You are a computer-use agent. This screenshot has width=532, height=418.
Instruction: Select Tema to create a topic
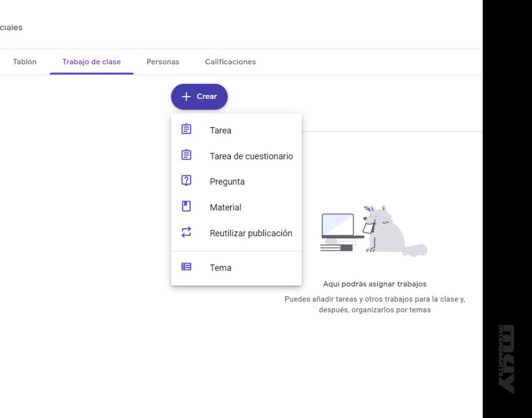220,268
